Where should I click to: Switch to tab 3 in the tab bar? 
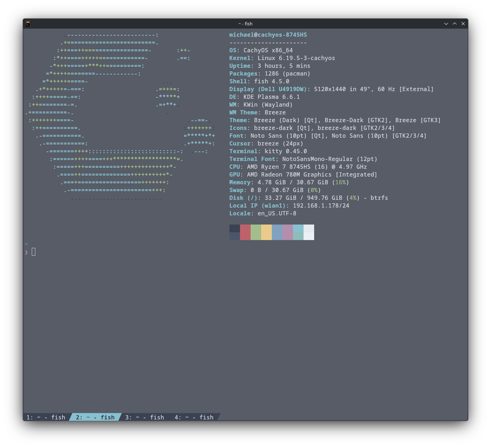click(144, 417)
